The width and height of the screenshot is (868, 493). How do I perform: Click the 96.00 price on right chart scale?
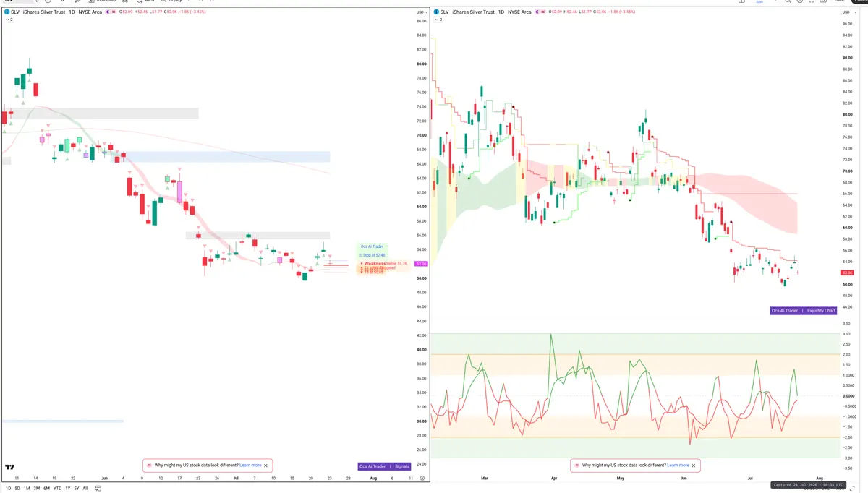[x=848, y=24]
